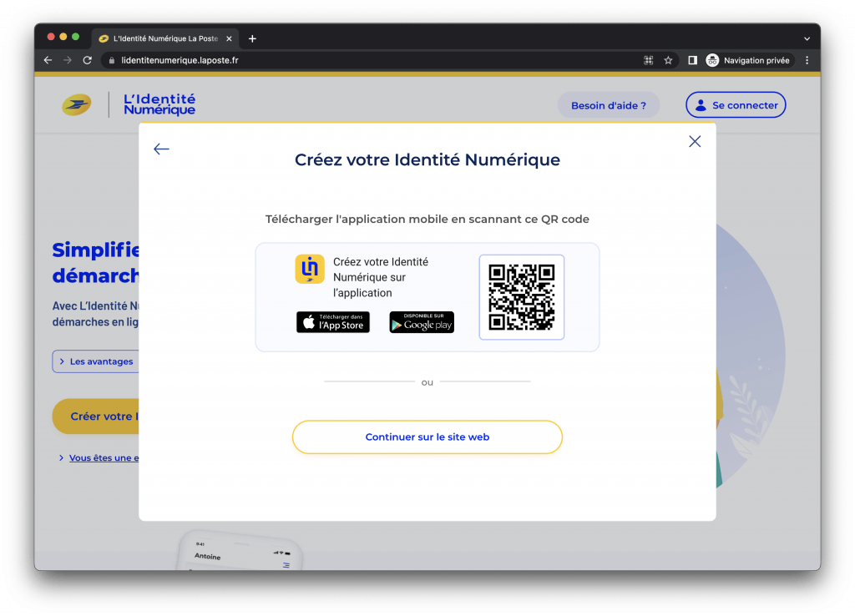Navigate back in the browser
The height and width of the screenshot is (616, 855).
(x=48, y=60)
